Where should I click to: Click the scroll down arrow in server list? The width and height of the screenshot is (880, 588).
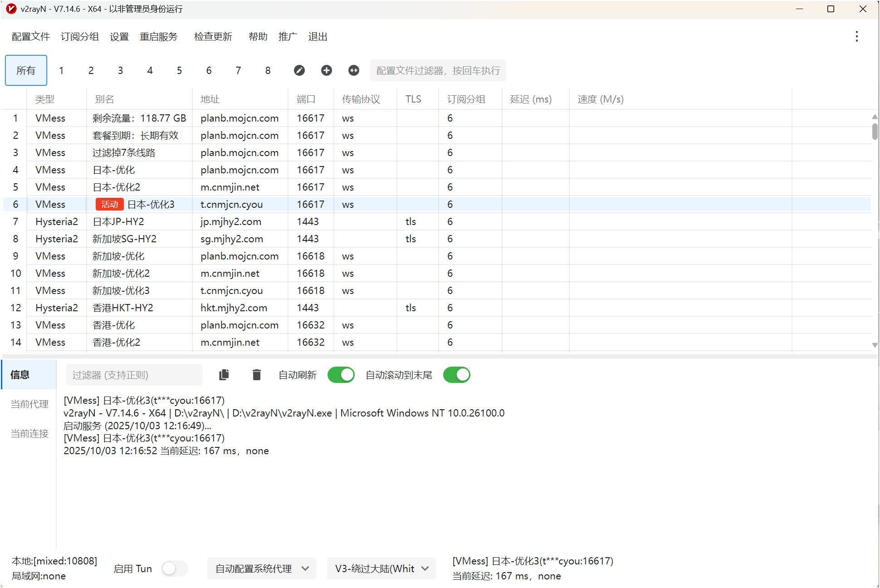[x=875, y=345]
